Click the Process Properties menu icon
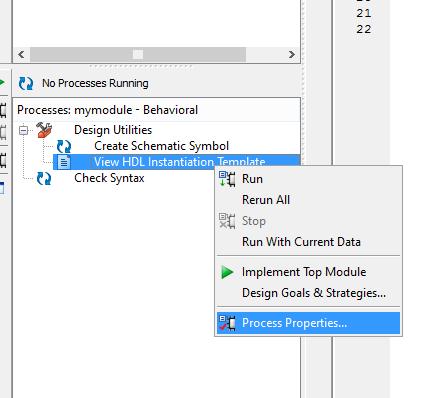430x398 pixels. (x=227, y=323)
